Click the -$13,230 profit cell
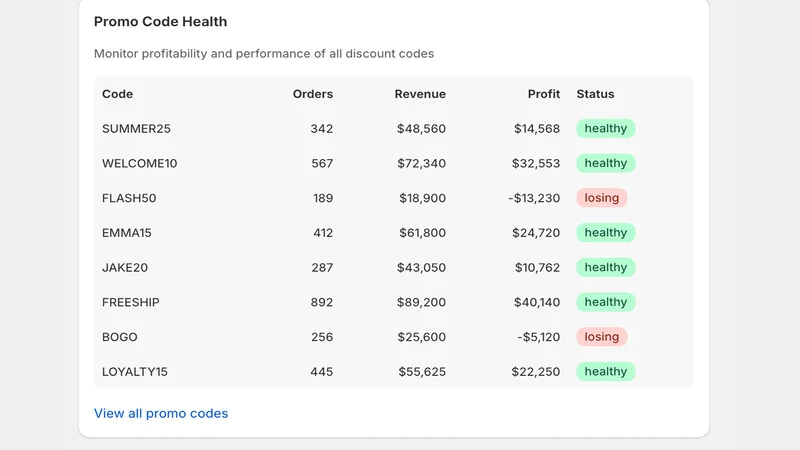Screen dimensions: 800x450 tap(534, 198)
